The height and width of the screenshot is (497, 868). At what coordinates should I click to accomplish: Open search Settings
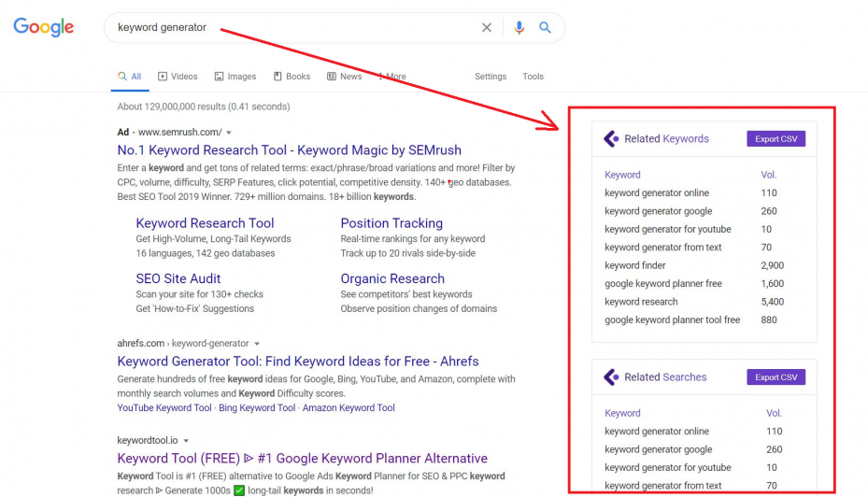click(x=491, y=77)
